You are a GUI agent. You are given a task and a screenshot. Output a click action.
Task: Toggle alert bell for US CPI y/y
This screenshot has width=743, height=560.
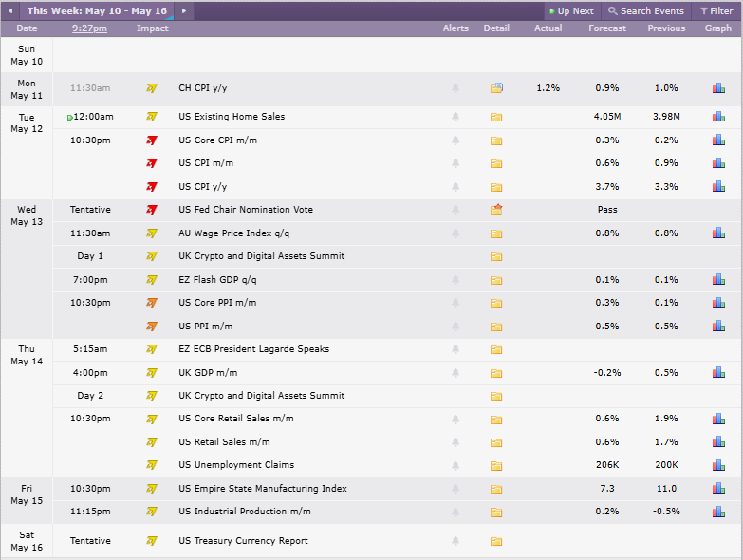click(x=455, y=187)
